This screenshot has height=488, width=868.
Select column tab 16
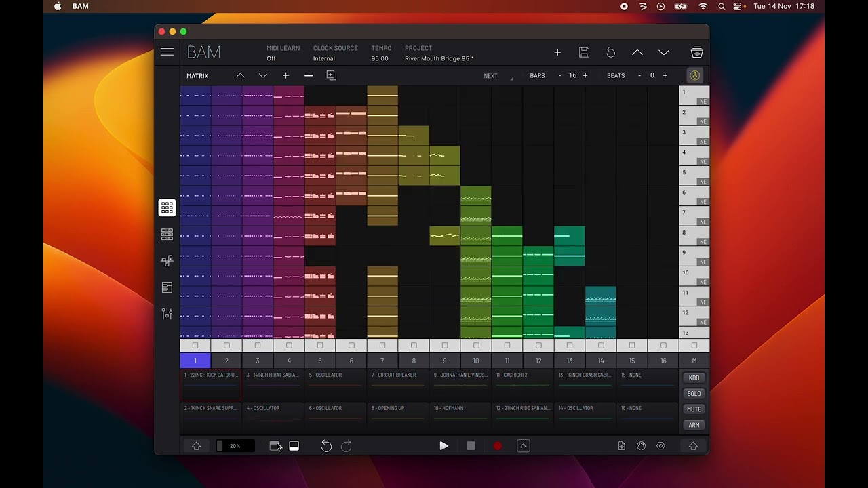click(663, 361)
